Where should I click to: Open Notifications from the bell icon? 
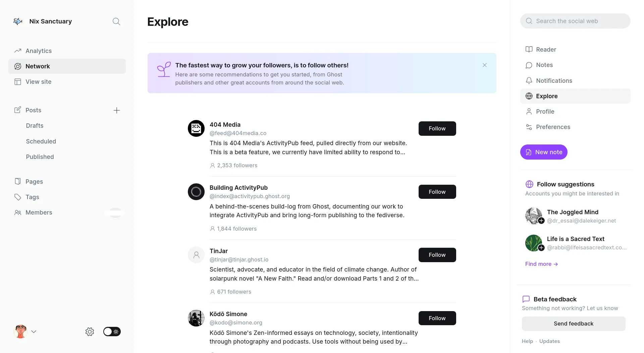pyautogui.click(x=529, y=80)
